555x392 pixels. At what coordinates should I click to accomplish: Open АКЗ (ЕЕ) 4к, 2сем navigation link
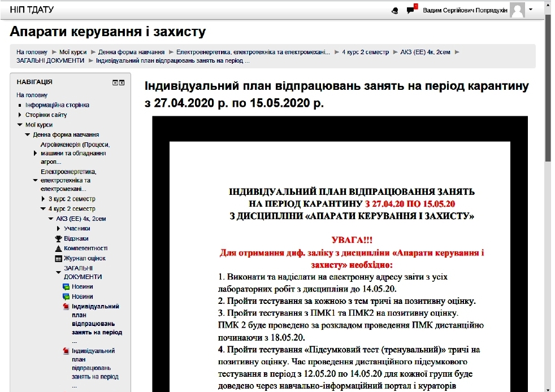coord(81,219)
